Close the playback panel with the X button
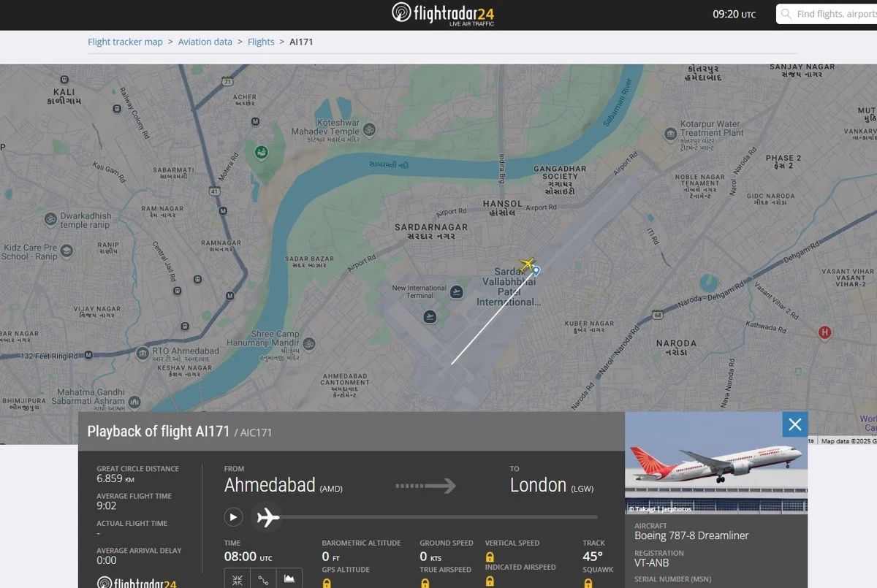Viewport: 877px width, 588px height. coord(795,424)
